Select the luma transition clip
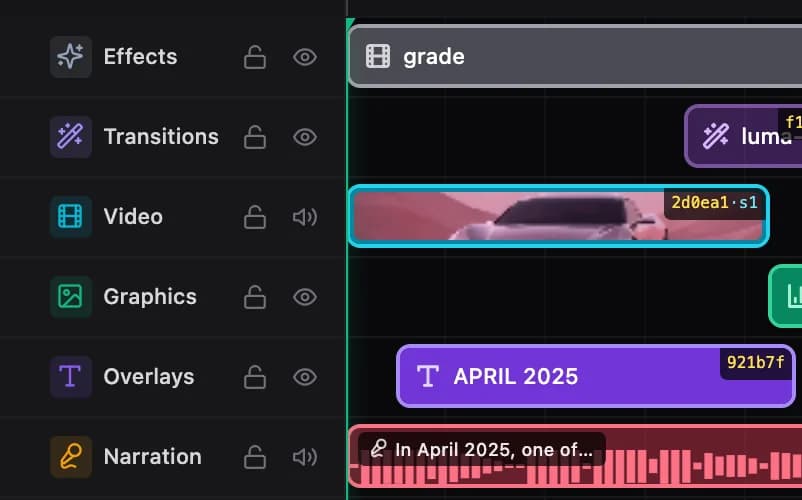 click(743, 136)
